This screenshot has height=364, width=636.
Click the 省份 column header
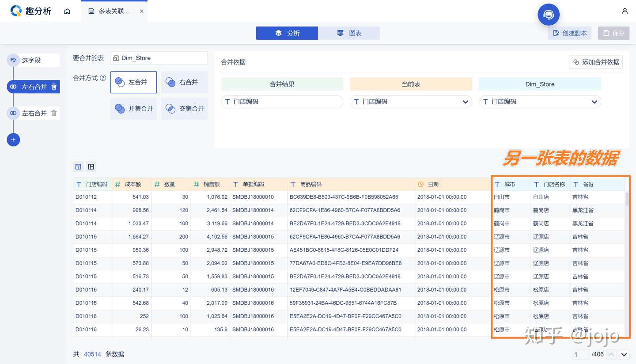597,184
